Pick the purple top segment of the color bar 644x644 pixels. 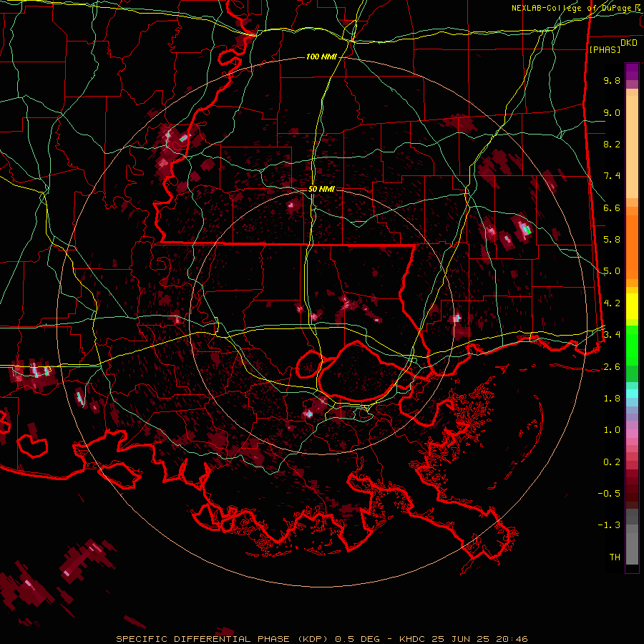tap(632, 72)
